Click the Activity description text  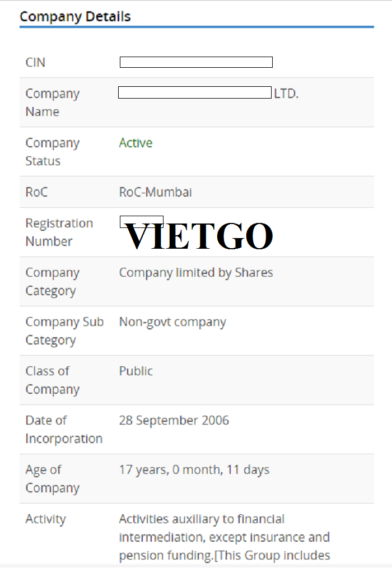pos(224,537)
